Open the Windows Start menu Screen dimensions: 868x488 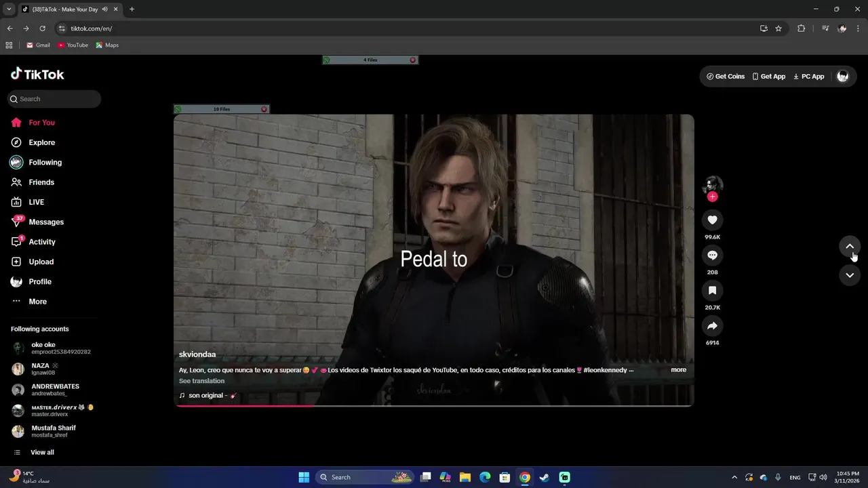coord(304,477)
